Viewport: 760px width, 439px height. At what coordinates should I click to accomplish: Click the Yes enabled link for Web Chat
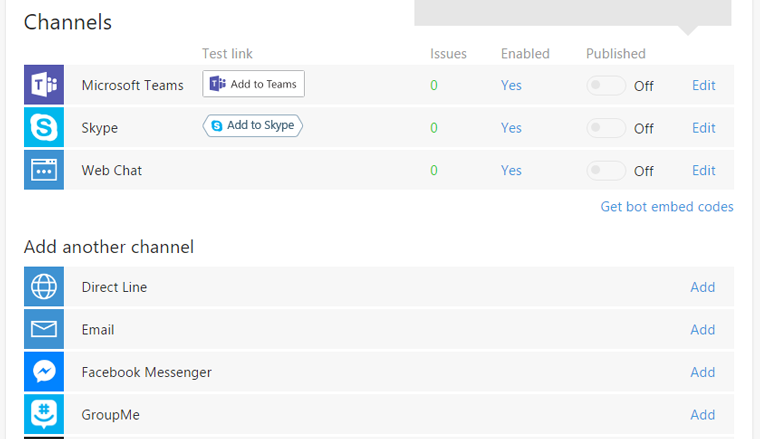[x=511, y=171]
